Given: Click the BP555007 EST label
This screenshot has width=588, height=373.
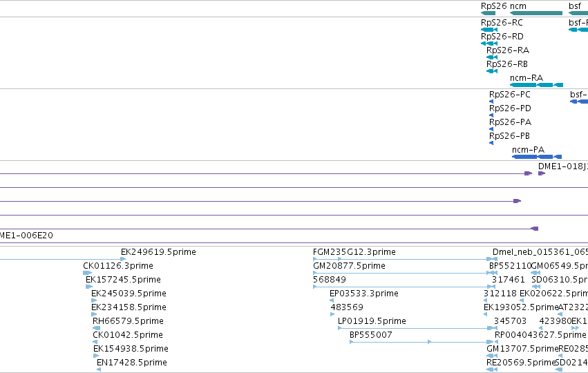Looking at the screenshot, I should [x=370, y=335].
